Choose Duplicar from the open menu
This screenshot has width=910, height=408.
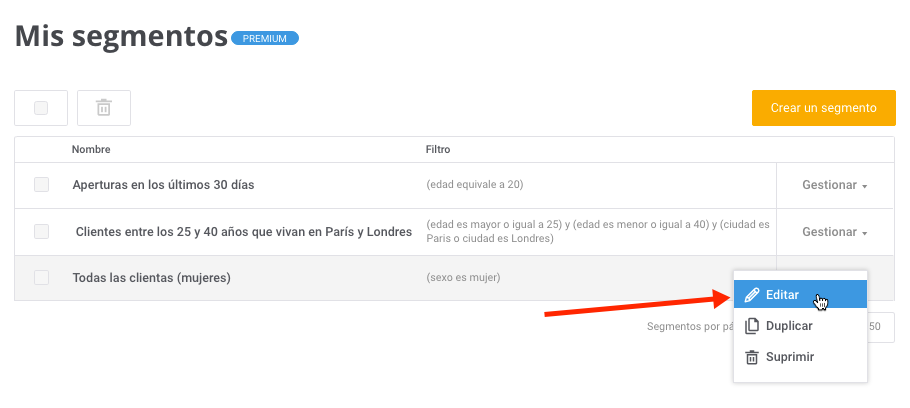800,326
